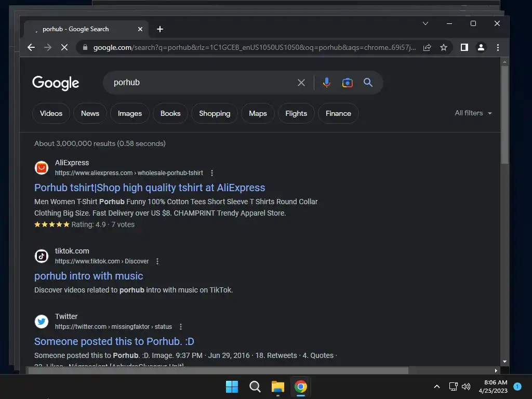Open the Porhub tshirt AliExpress link

click(150, 188)
